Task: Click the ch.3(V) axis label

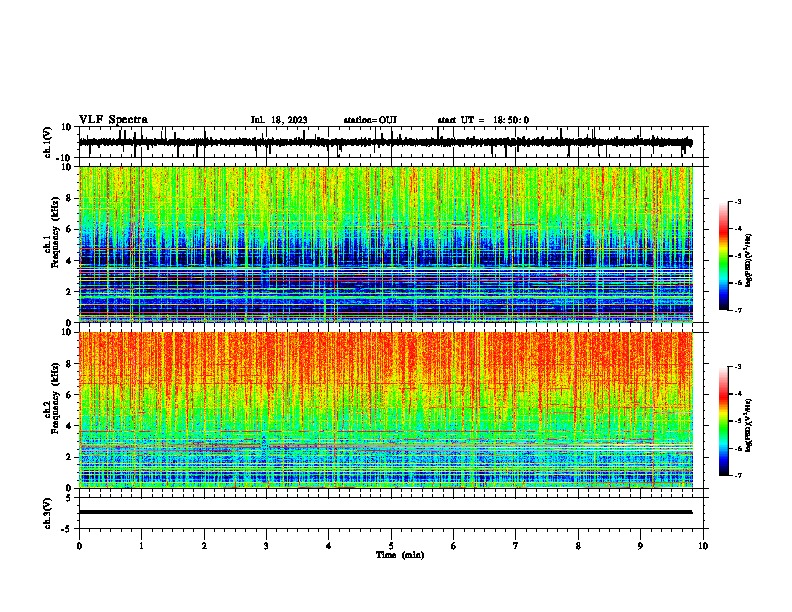Action: 48,513
